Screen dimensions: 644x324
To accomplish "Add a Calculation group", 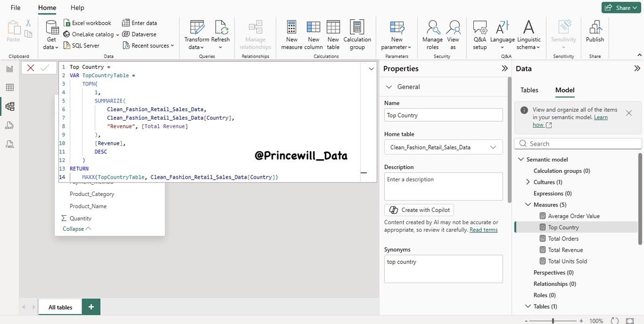I will coord(357,35).
